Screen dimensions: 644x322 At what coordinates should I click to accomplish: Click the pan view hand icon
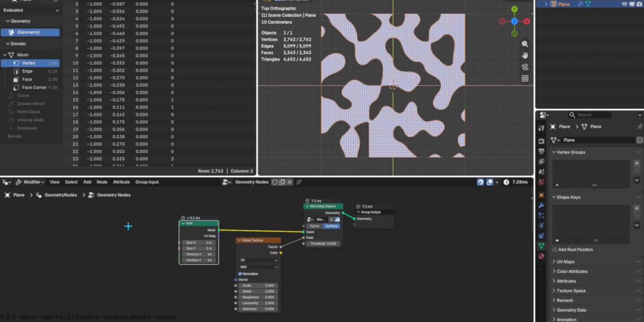525,55
